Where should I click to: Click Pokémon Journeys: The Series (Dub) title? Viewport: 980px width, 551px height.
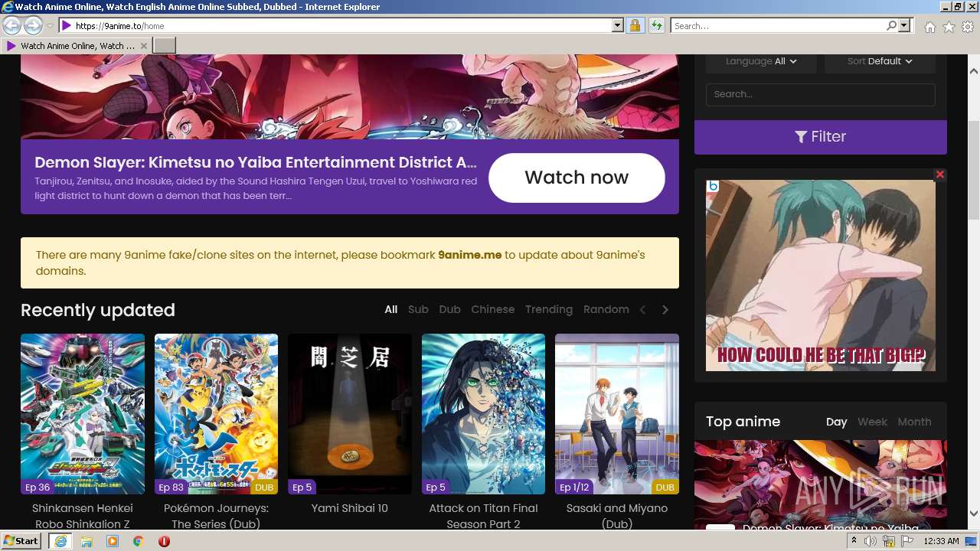click(x=216, y=516)
